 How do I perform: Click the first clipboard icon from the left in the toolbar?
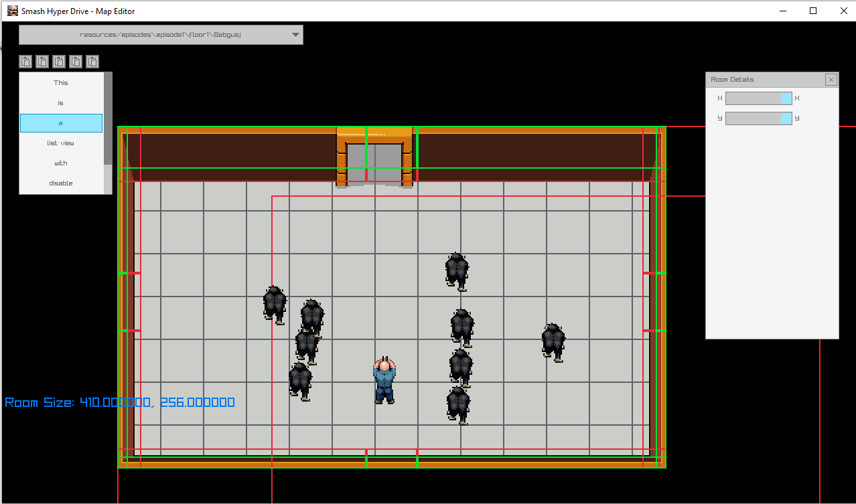pyautogui.click(x=25, y=62)
